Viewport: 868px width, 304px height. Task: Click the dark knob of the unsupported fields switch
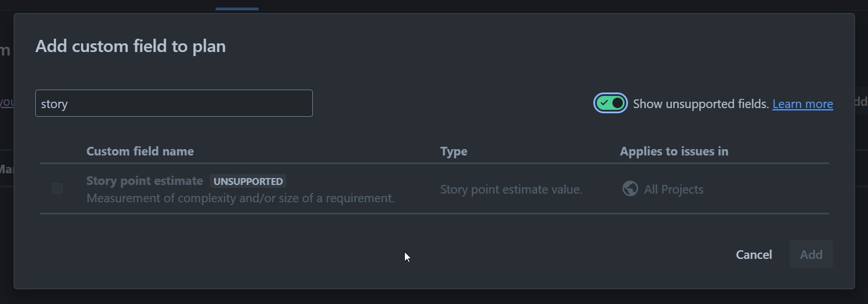tap(618, 103)
